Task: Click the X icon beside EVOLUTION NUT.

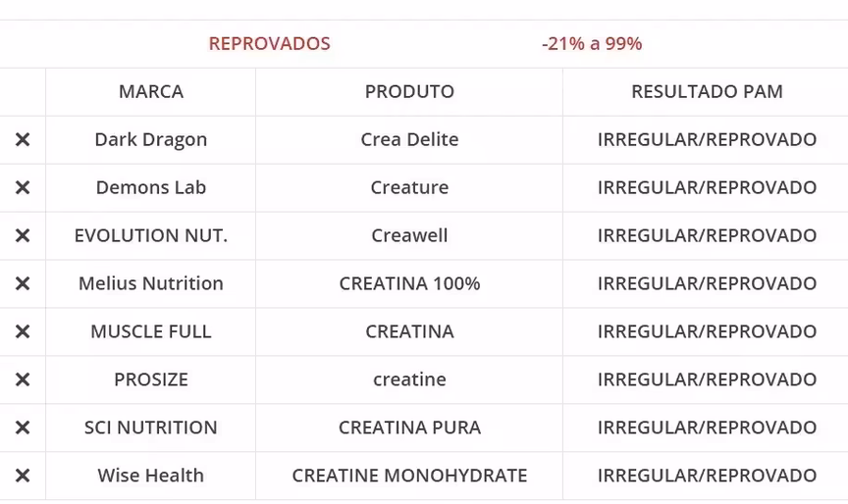Action: pos(23,236)
